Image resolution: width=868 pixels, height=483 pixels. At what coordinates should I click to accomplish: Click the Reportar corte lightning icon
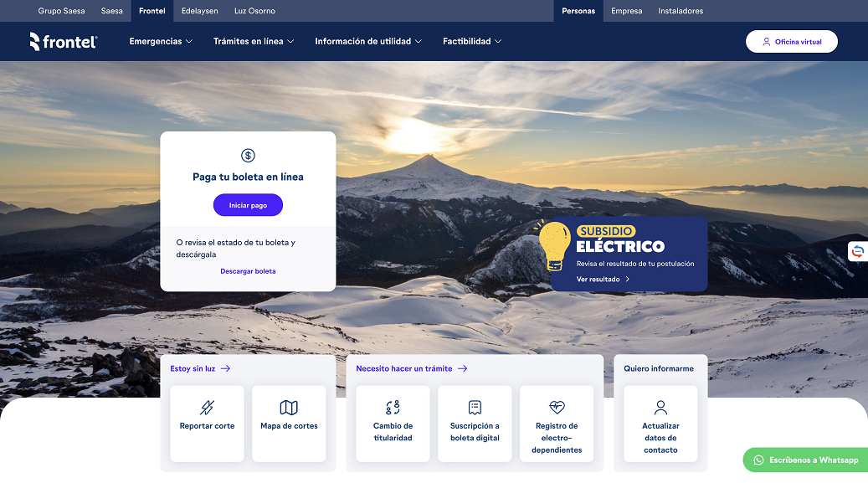pyautogui.click(x=207, y=408)
